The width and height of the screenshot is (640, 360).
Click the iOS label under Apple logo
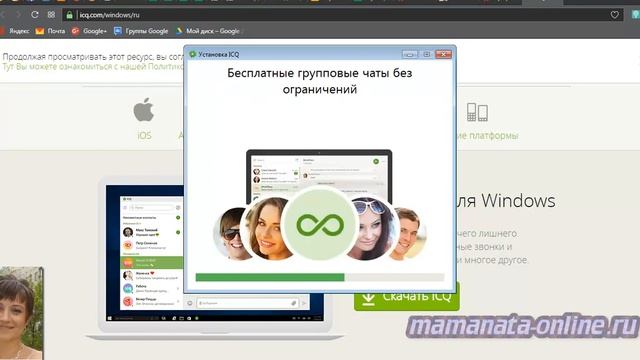coord(144,135)
